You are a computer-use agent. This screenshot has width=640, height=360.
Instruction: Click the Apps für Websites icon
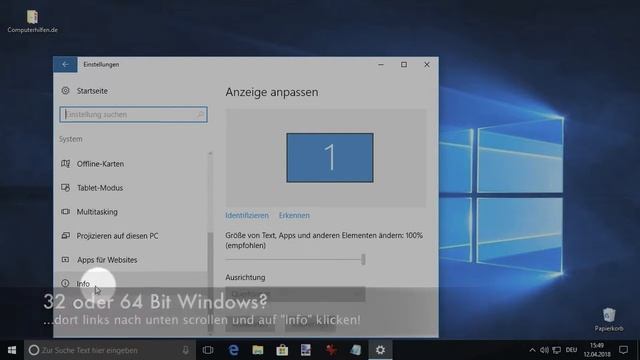[65, 260]
